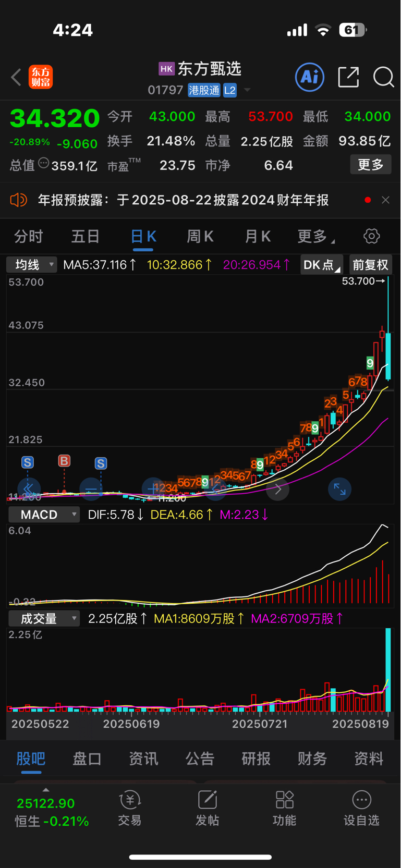The image size is (401, 868).
Task: Open the 东方财富 app logo
Action: point(41,77)
